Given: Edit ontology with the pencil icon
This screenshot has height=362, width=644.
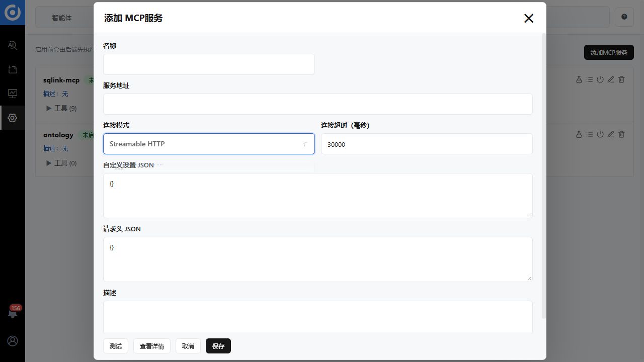Looking at the screenshot, I should click(611, 134).
